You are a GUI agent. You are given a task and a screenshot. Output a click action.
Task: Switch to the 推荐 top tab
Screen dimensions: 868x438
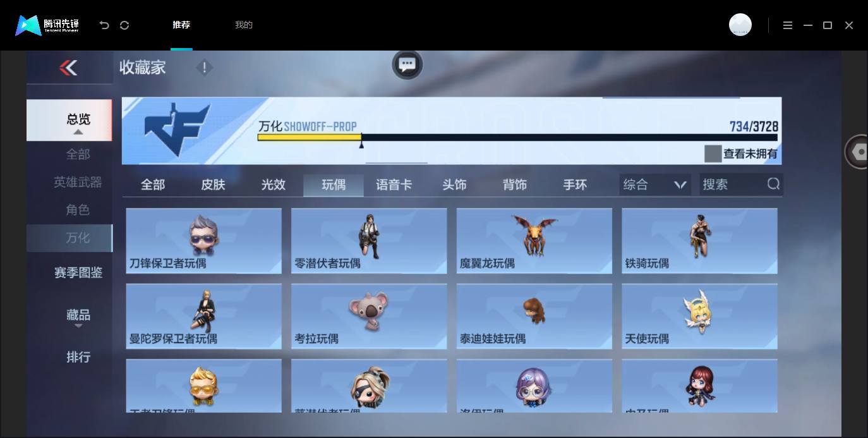(181, 25)
